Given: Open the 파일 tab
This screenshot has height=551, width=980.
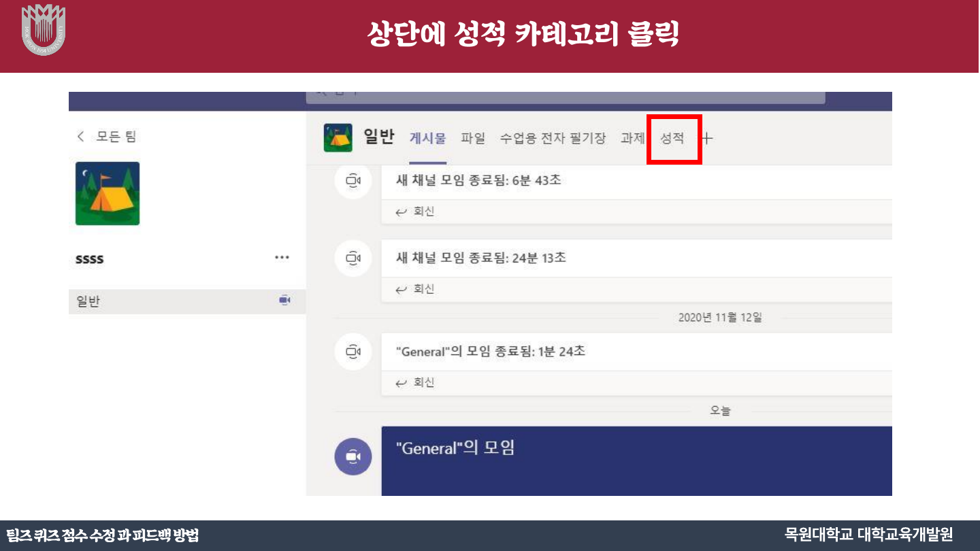Looking at the screenshot, I should (x=473, y=139).
